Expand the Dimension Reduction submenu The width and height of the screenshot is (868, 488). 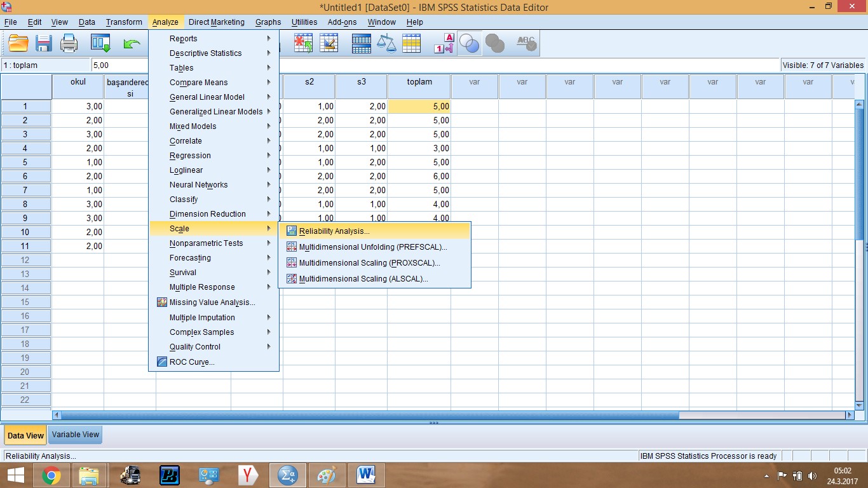click(214, 214)
